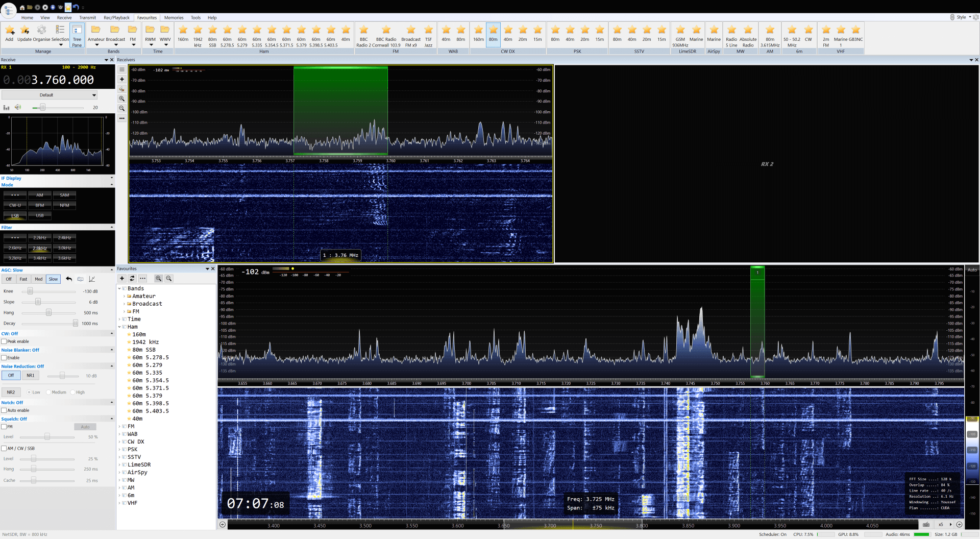Expand the Broadcast folder in Favourites tree

click(x=124, y=304)
